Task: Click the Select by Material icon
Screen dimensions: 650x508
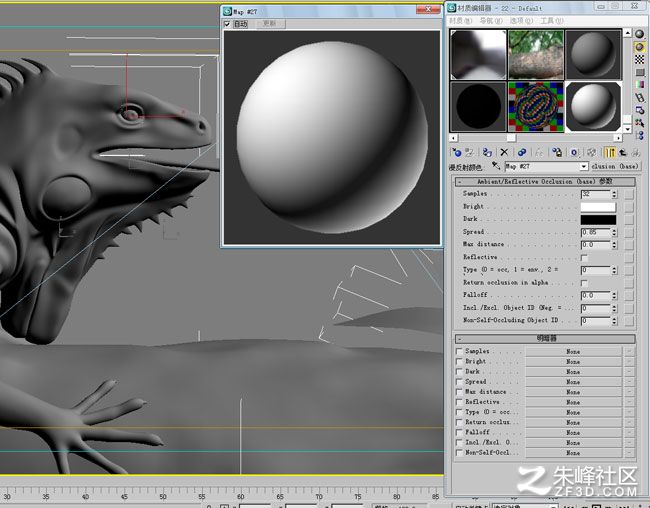Action: (640, 123)
